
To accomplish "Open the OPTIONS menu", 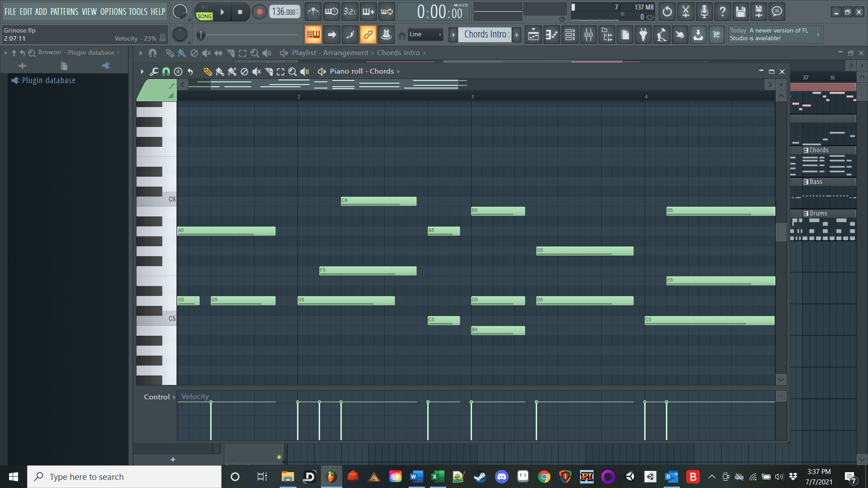I will click(x=113, y=12).
